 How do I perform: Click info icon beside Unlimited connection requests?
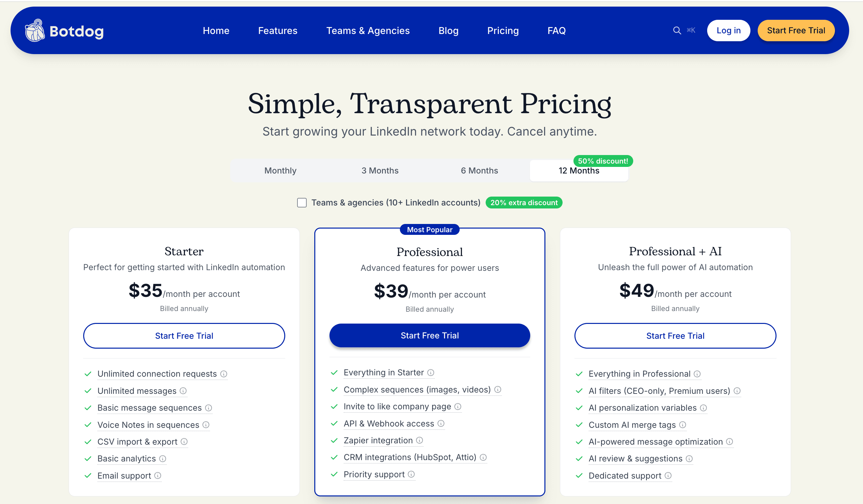pyautogui.click(x=224, y=374)
